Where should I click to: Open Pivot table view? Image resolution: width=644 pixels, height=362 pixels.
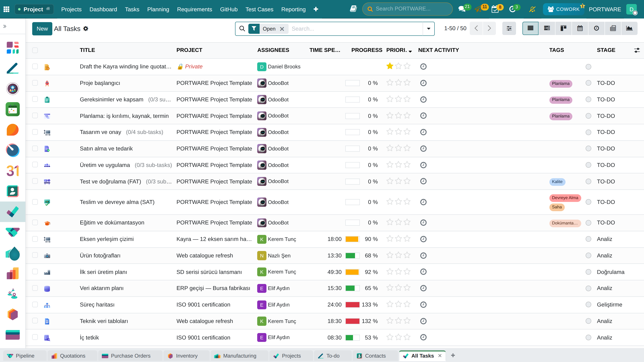[x=613, y=29]
